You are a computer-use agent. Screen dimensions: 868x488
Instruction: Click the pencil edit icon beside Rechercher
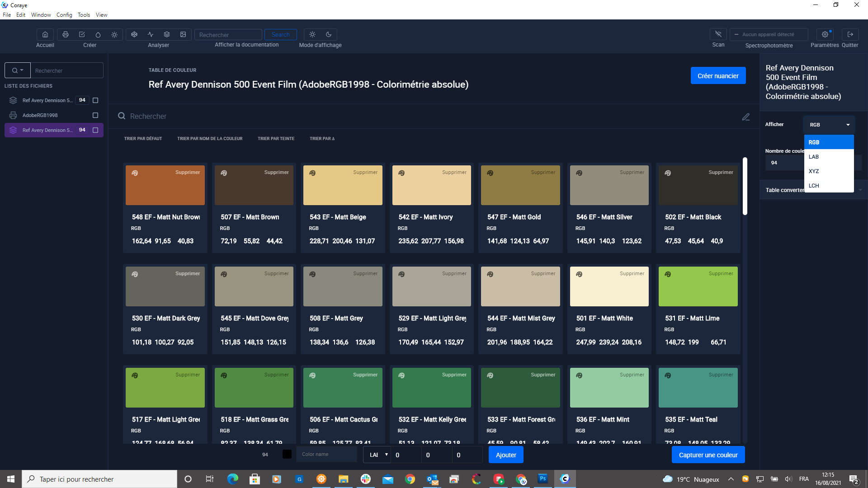(746, 117)
